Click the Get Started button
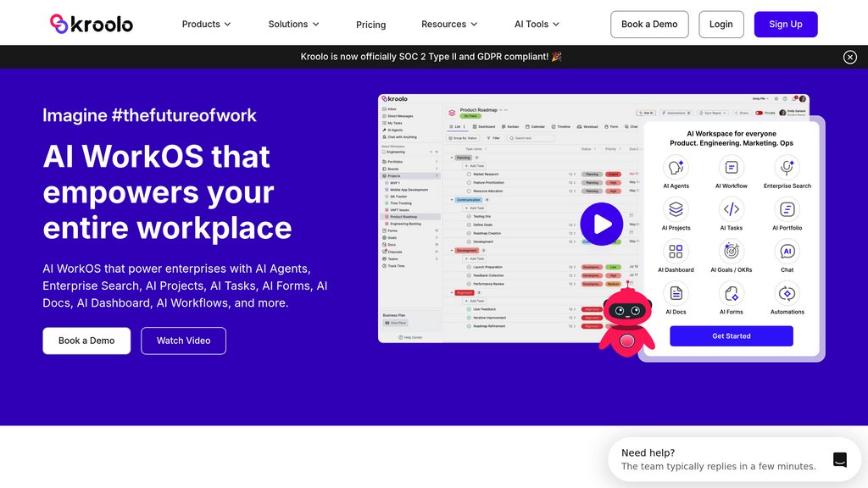Image resolution: width=868 pixels, height=488 pixels. coord(731,336)
